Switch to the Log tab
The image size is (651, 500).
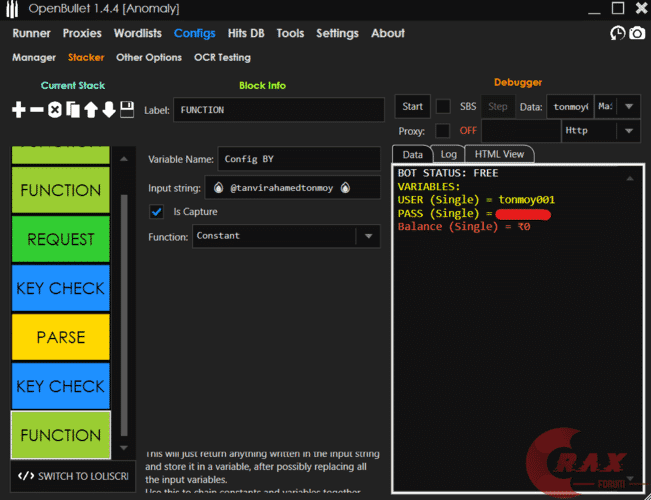(x=449, y=154)
